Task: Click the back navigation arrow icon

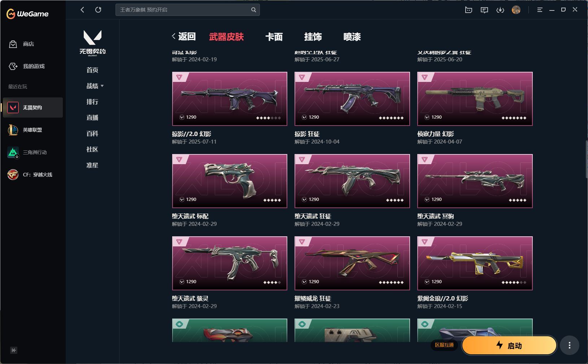Action: coord(82,10)
